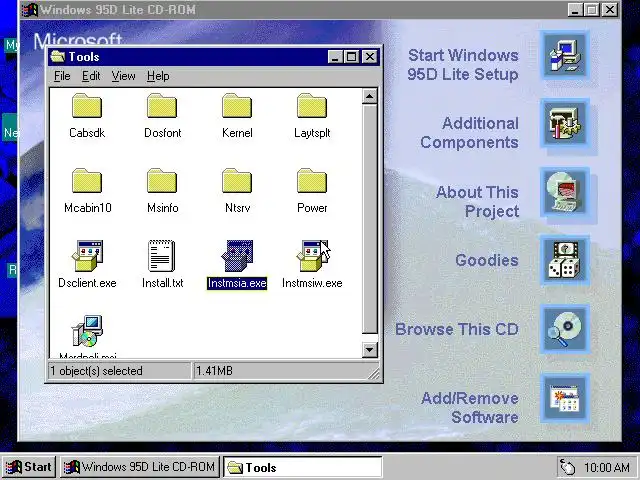Click the Power folder
The image size is (640, 480).
point(312,181)
